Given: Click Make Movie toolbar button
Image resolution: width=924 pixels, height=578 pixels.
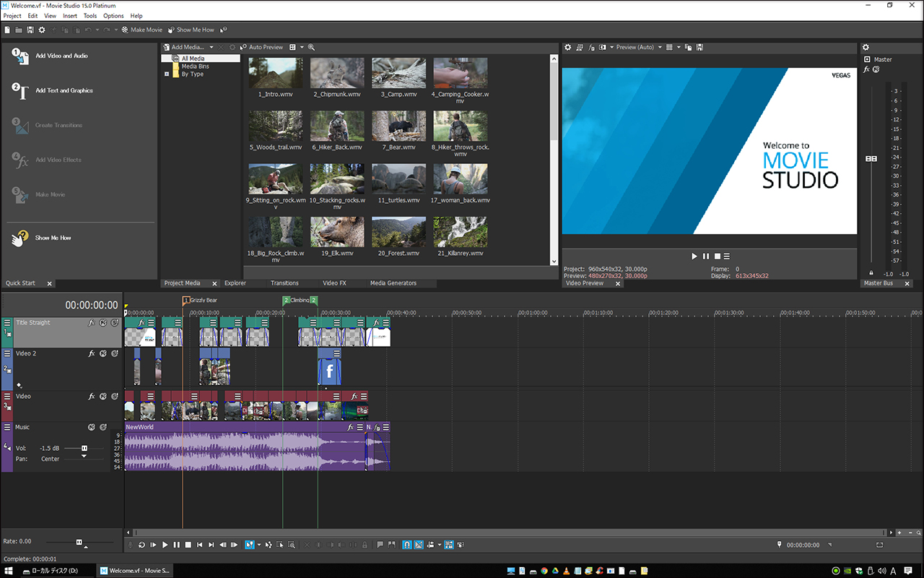Looking at the screenshot, I should click(x=142, y=30).
